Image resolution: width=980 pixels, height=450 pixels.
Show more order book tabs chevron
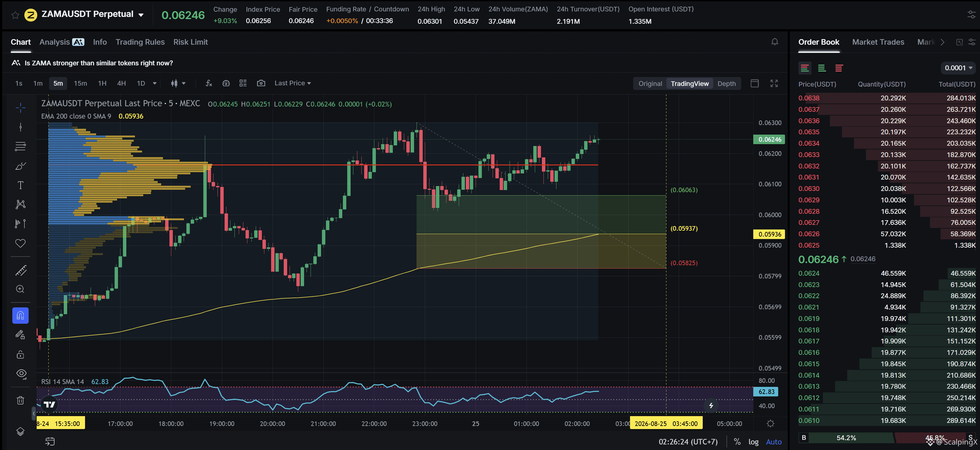942,42
